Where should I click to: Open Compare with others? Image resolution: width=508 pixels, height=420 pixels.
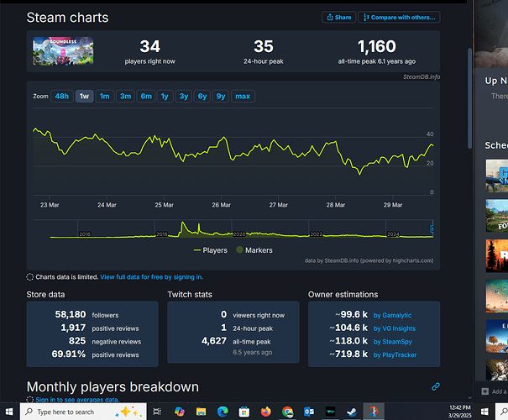point(399,18)
